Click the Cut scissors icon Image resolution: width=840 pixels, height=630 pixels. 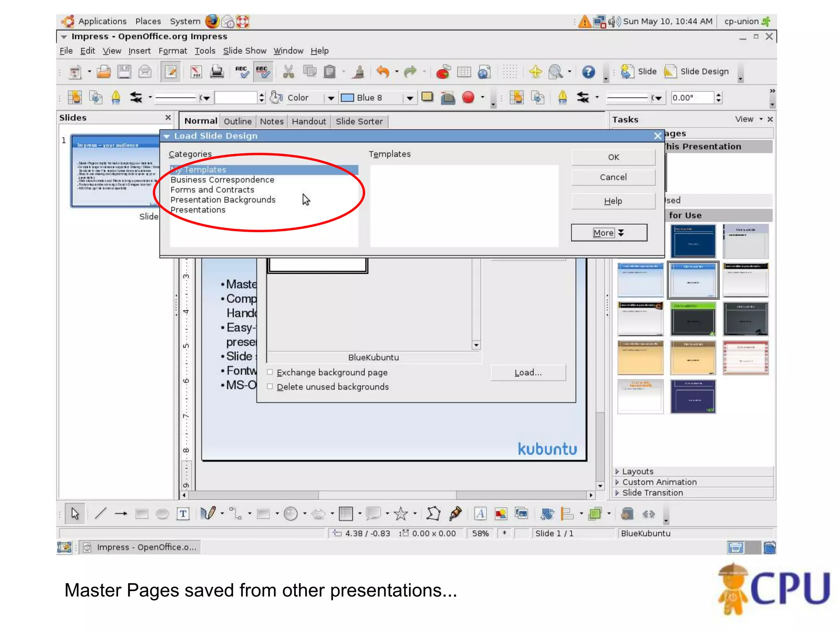click(289, 72)
